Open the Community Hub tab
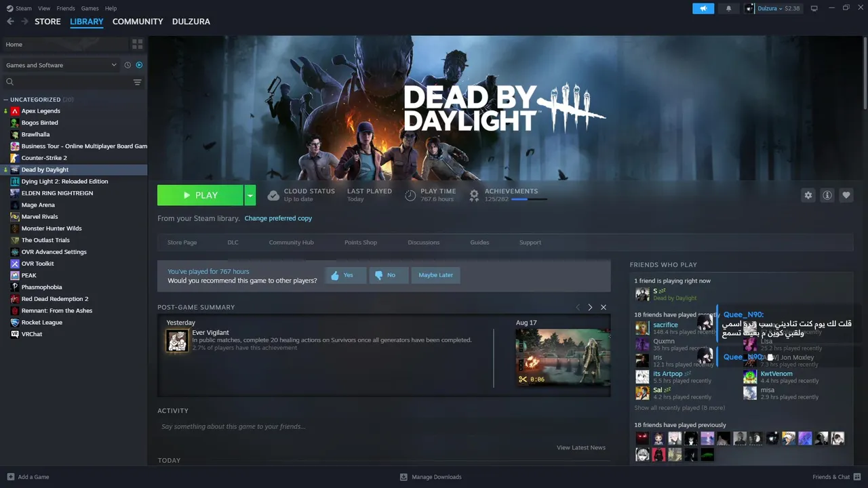 291,243
